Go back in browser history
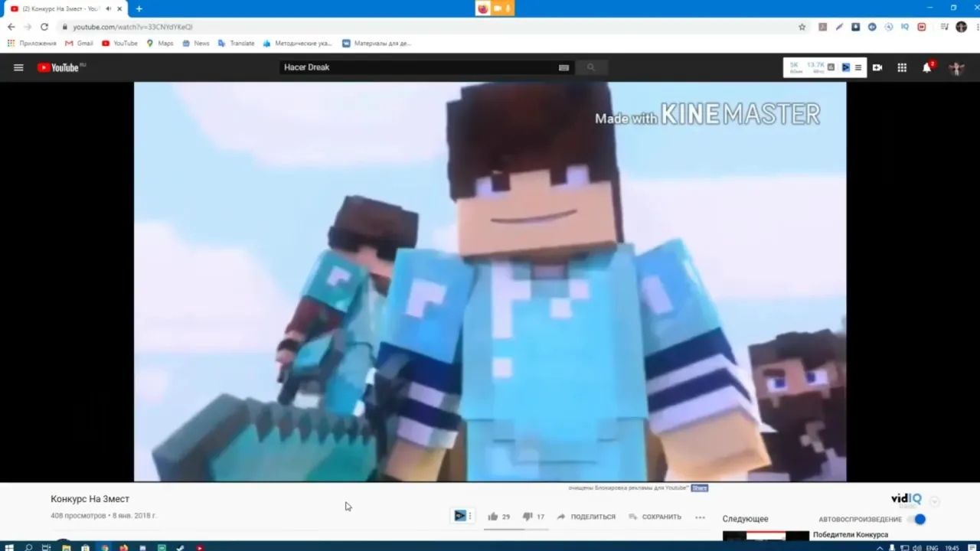 [x=11, y=27]
